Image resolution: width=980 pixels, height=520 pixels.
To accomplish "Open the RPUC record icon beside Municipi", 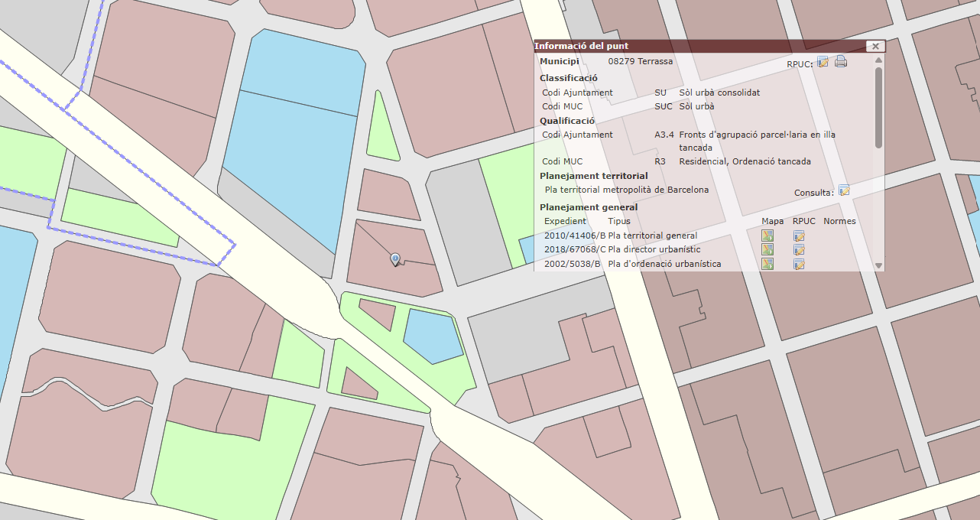I will pyautogui.click(x=823, y=62).
